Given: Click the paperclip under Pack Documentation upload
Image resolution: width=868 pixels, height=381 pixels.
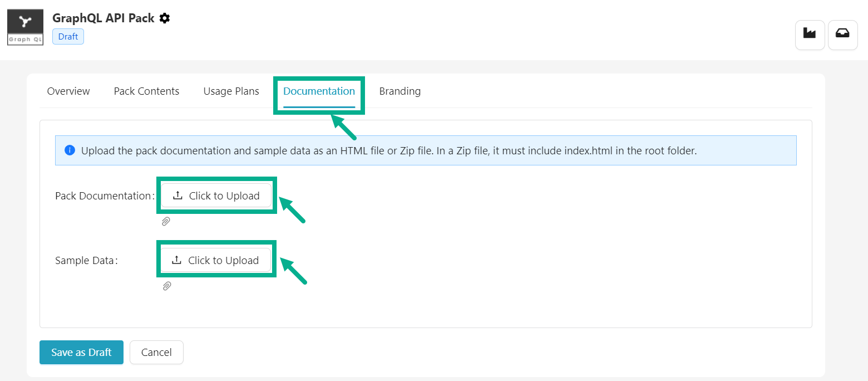Looking at the screenshot, I should tap(165, 221).
